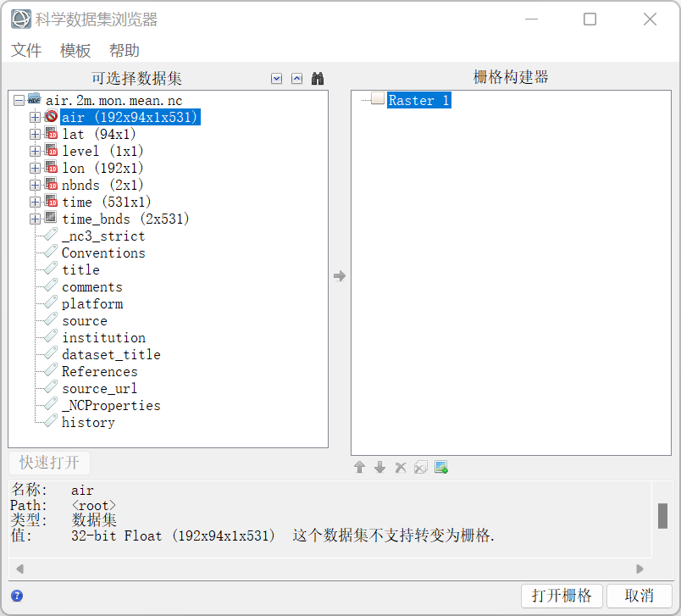
Task: Add a new raster with the add-raster icon
Action: [440, 466]
